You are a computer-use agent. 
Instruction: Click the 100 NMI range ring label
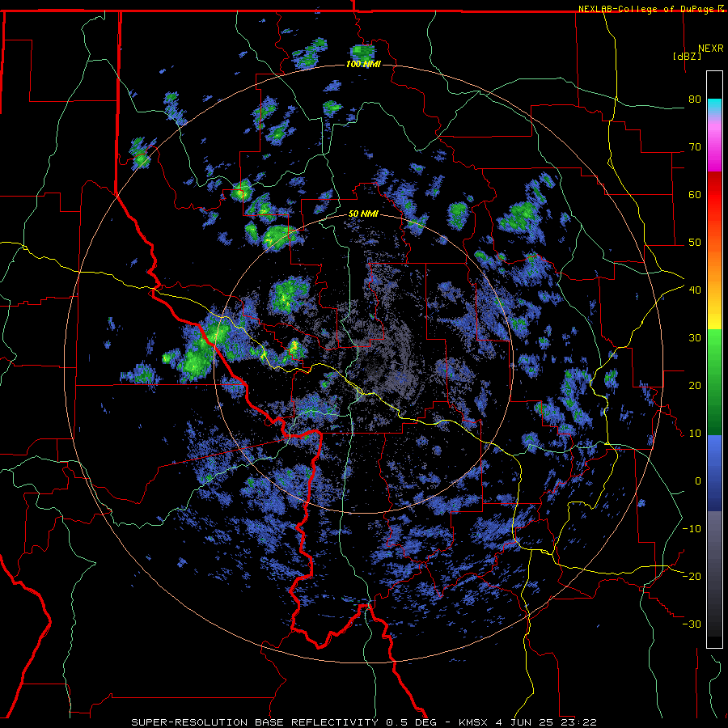[x=363, y=64]
